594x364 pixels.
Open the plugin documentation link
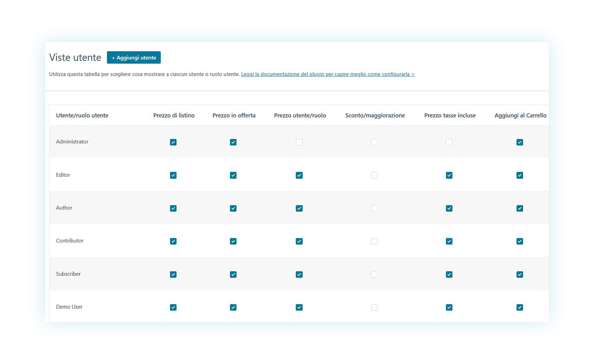[x=328, y=74]
